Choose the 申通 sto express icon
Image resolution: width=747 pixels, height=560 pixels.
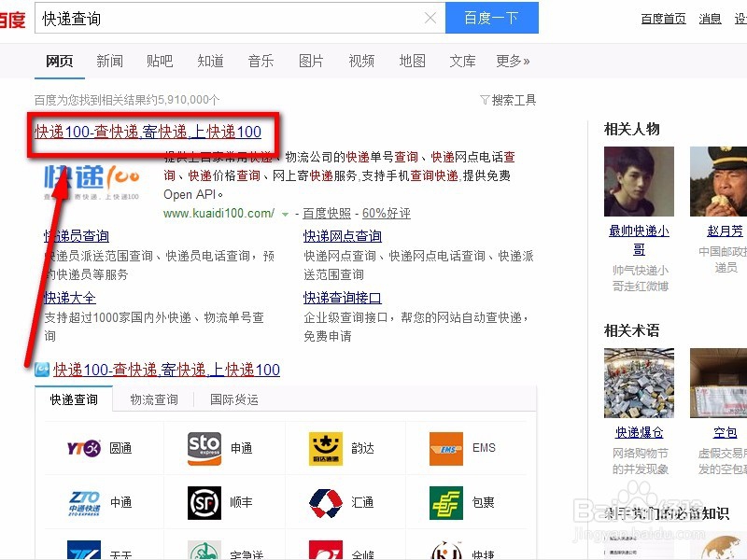tap(204, 449)
